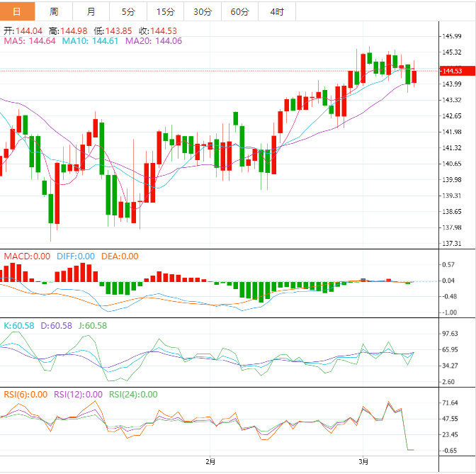Select the RSI(6) indicator label
The height and width of the screenshot is (474, 476).
coord(25,395)
